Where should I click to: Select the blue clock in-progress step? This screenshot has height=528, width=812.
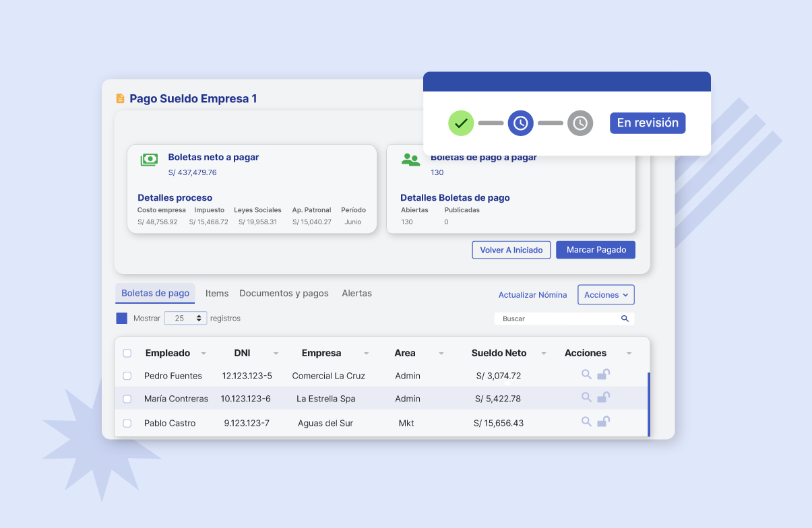520,123
